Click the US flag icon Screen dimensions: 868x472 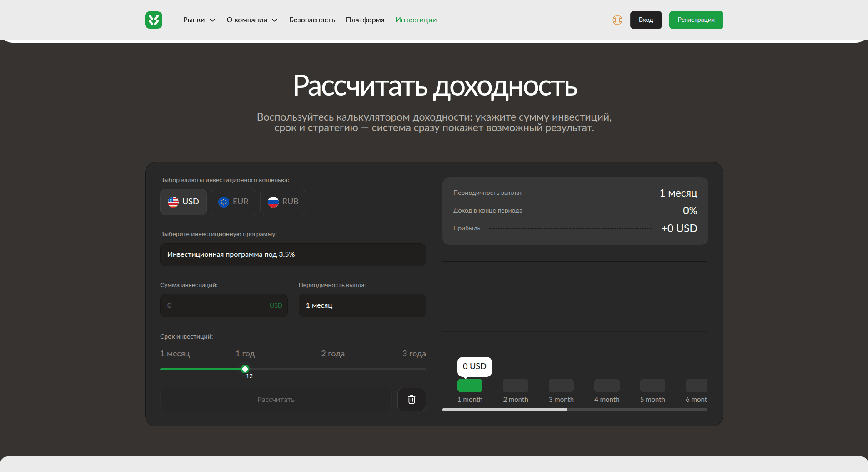click(x=173, y=202)
